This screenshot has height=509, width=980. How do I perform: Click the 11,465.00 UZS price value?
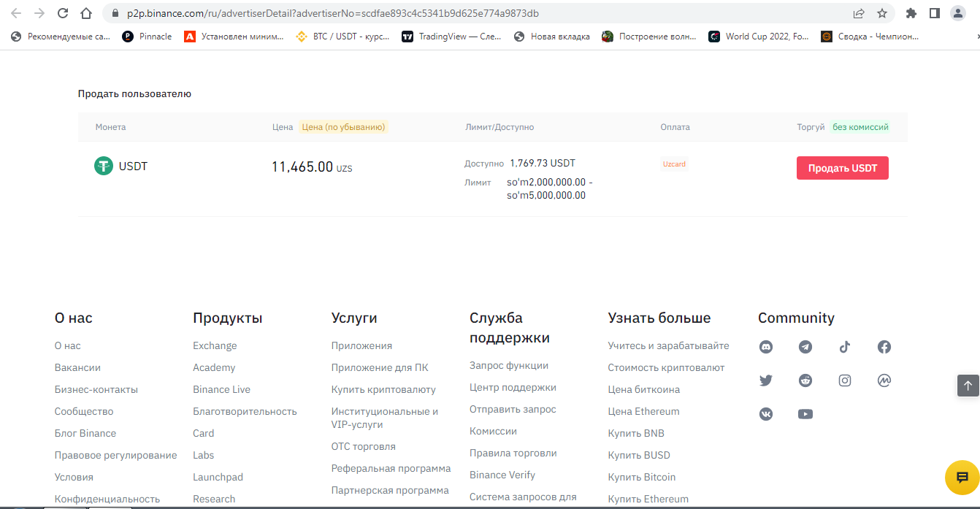point(312,167)
